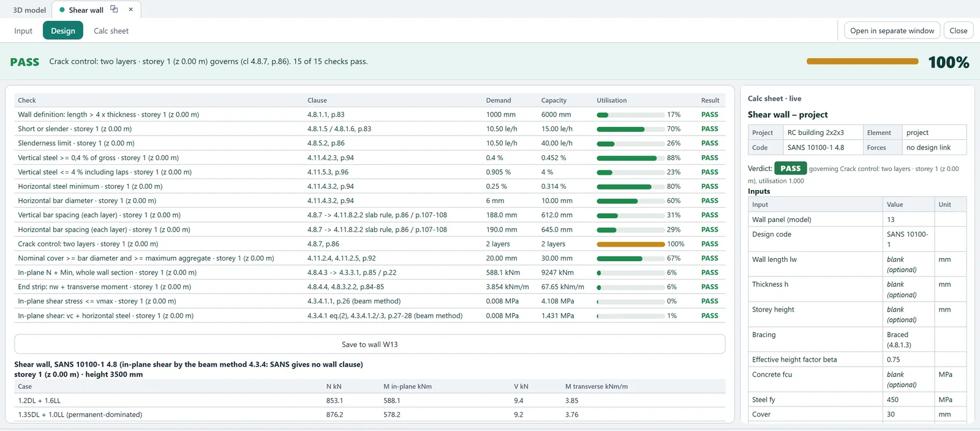Image resolution: width=980 pixels, height=431 pixels.
Task: Close the Shear wall tab with its X
Action: coord(130,9)
